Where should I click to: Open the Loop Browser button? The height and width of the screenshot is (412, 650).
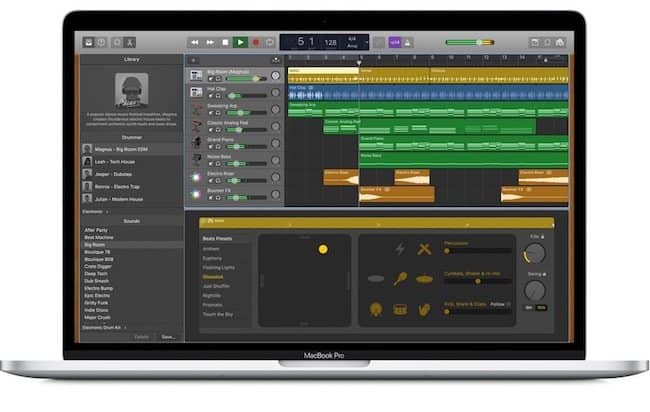point(548,42)
